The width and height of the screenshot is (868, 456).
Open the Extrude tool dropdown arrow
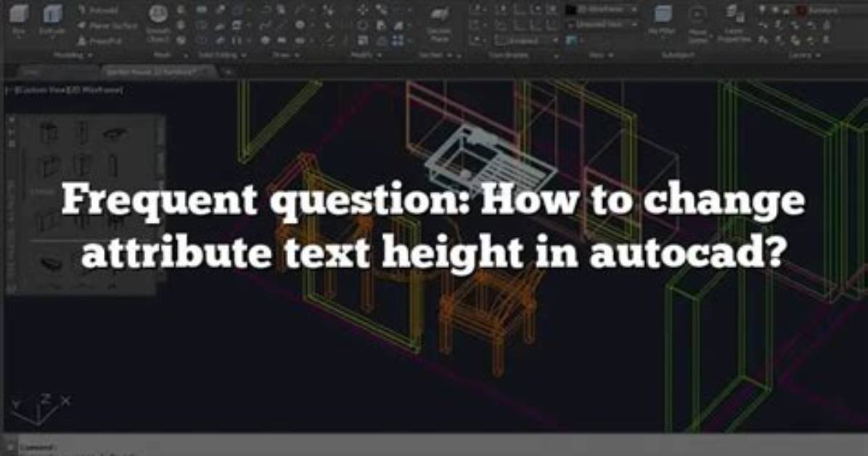click(52, 38)
